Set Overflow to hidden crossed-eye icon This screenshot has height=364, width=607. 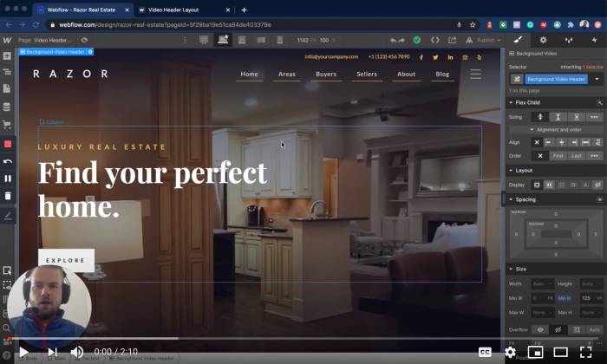tap(558, 329)
